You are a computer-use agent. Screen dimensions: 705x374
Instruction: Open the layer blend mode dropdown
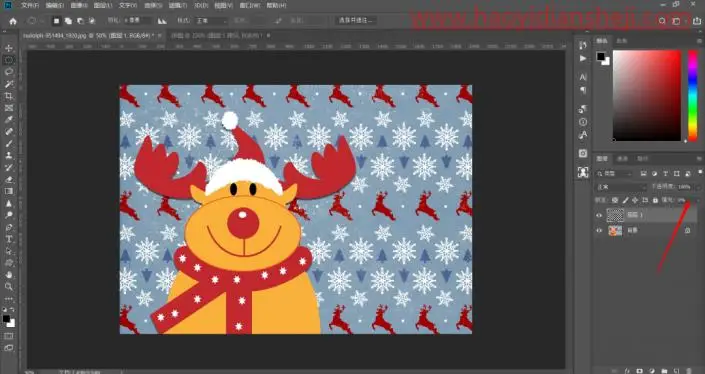(621, 187)
